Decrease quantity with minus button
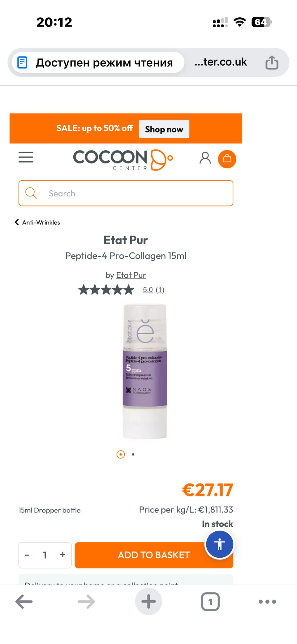This screenshot has width=297, height=644. click(27, 555)
